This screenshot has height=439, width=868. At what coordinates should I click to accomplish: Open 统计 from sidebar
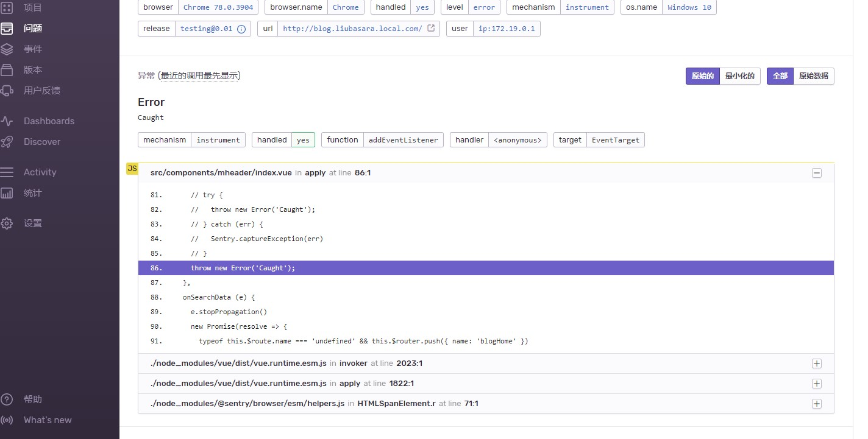(x=33, y=192)
